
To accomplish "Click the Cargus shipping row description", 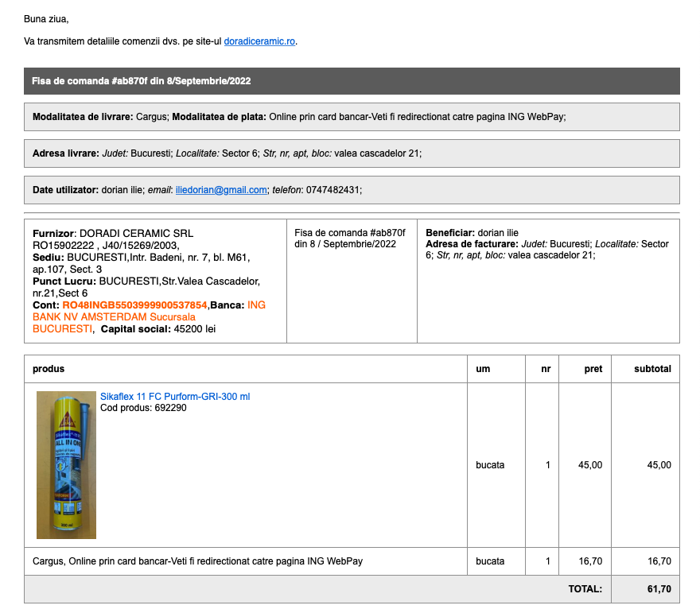I will [x=197, y=561].
